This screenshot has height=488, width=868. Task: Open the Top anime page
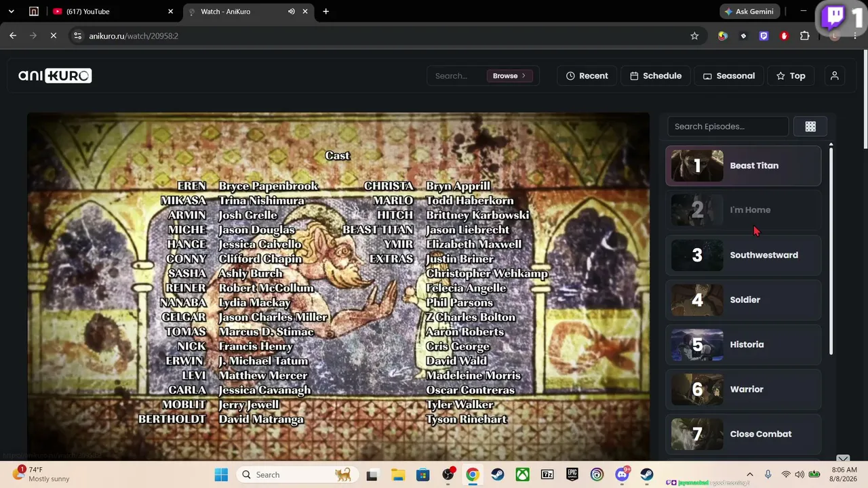(791, 76)
